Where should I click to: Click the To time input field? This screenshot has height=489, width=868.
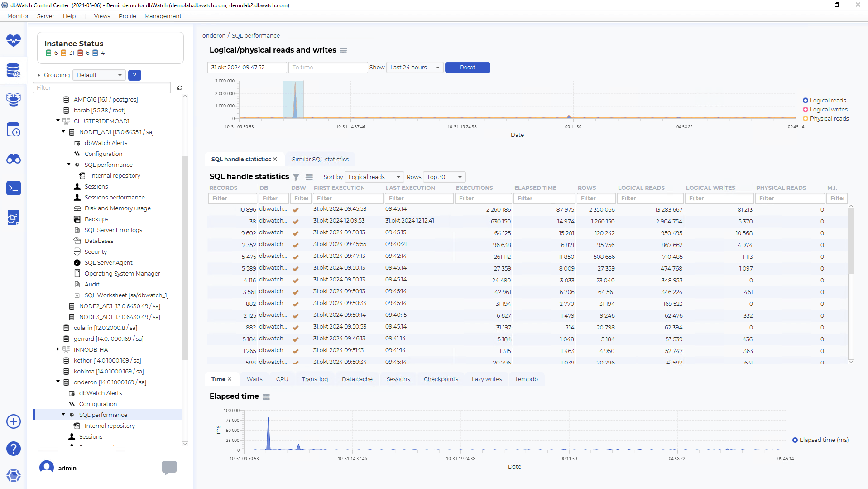[x=328, y=68]
